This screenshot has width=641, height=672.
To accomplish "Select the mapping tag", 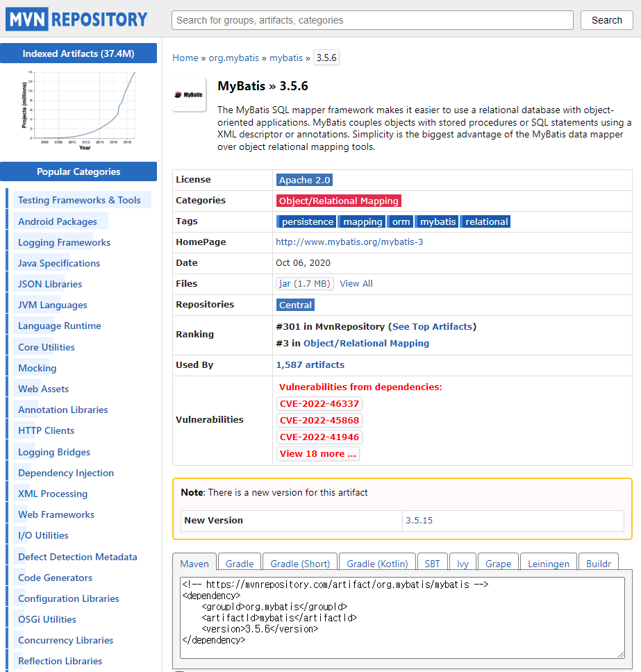I will click(363, 221).
